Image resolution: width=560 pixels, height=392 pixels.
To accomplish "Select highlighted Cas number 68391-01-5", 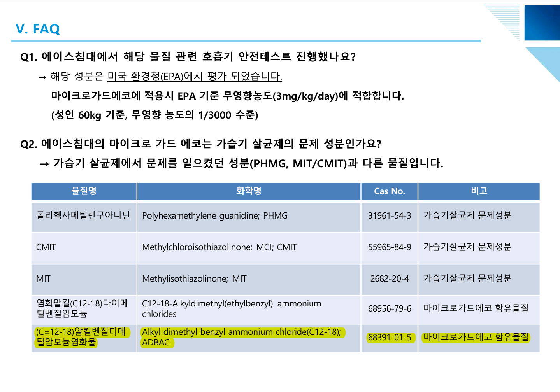I will pyautogui.click(x=391, y=337).
